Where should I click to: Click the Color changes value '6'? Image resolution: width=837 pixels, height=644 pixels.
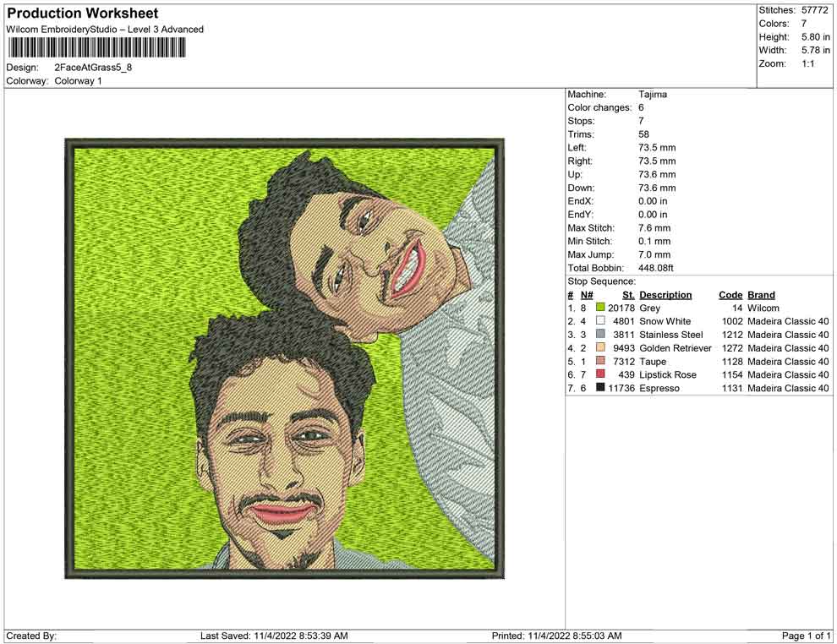pyautogui.click(x=641, y=108)
